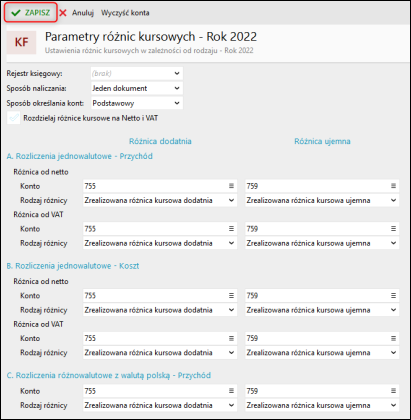The height and width of the screenshot is (420, 411).
Task: Open account list icon for section B VAT konto 755
Action: [231, 338]
